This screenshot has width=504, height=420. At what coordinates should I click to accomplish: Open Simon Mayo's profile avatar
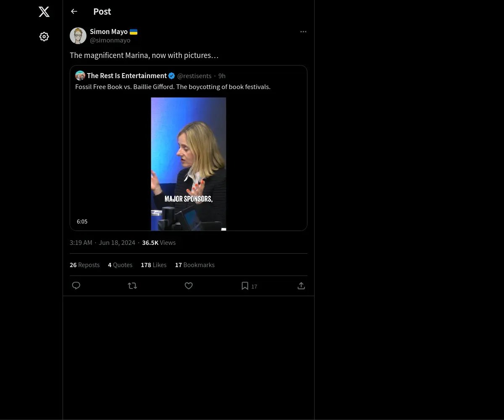78,36
